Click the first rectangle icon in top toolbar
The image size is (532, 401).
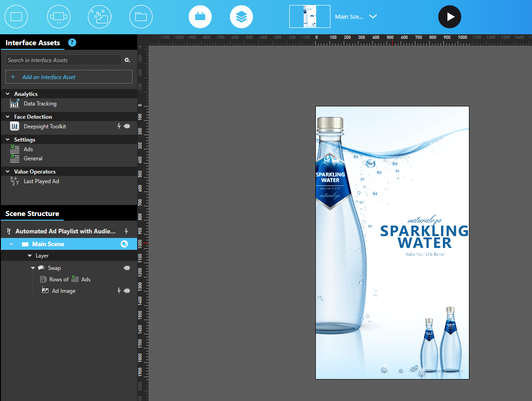(x=16, y=17)
